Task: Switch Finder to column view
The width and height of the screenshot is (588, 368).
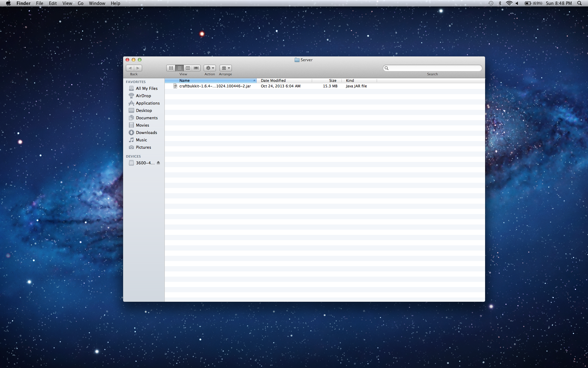Action: tap(188, 68)
